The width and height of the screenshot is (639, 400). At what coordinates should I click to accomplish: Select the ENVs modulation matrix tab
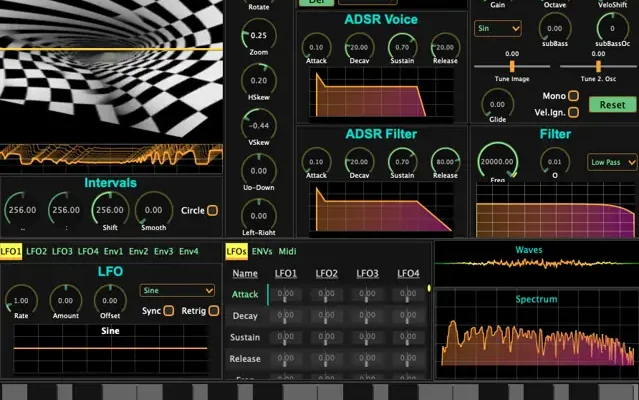pos(262,251)
